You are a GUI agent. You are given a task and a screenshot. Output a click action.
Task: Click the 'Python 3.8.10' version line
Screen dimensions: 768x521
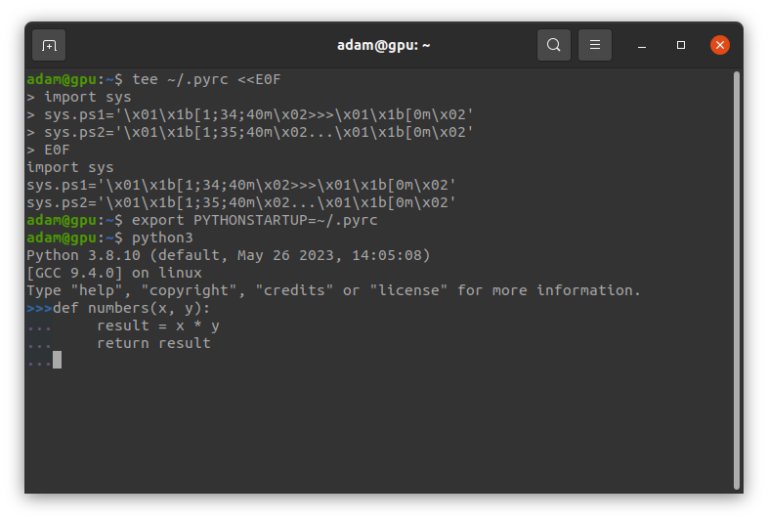click(228, 256)
